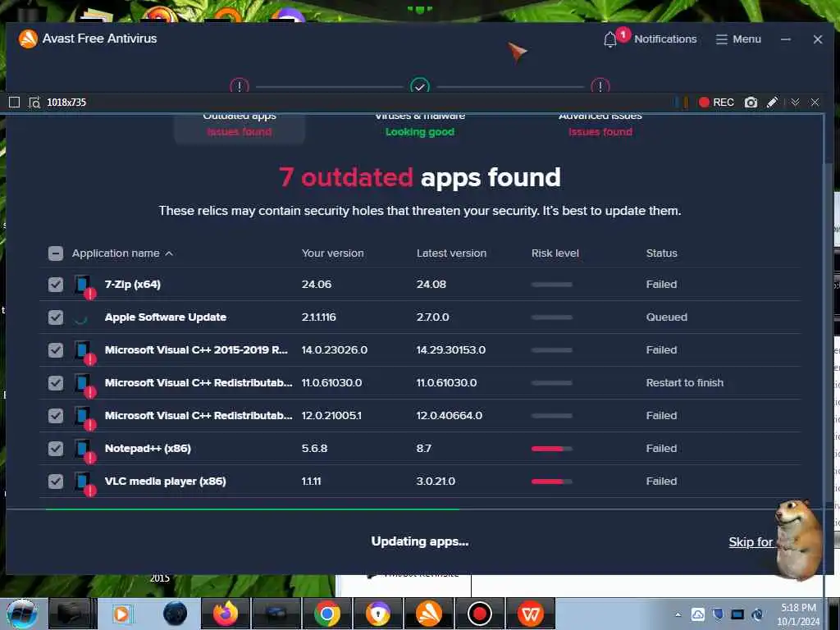
Task: Click the Risk level column header
Action: click(555, 253)
